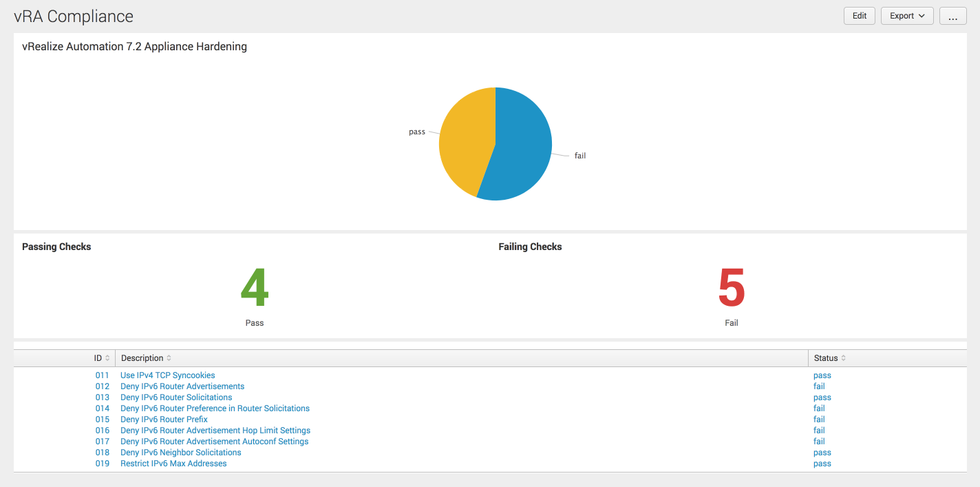The image size is (980, 487).
Task: Open 'Deny IPv6 Router Prefix' description
Action: click(x=164, y=419)
